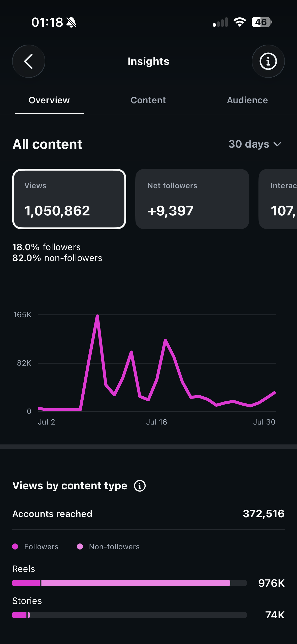
Task: Select the Overview tab
Action: click(49, 100)
